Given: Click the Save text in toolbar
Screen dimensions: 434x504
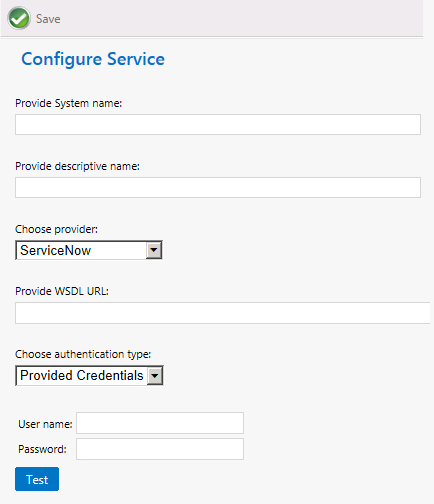Looking at the screenshot, I should point(48,19).
